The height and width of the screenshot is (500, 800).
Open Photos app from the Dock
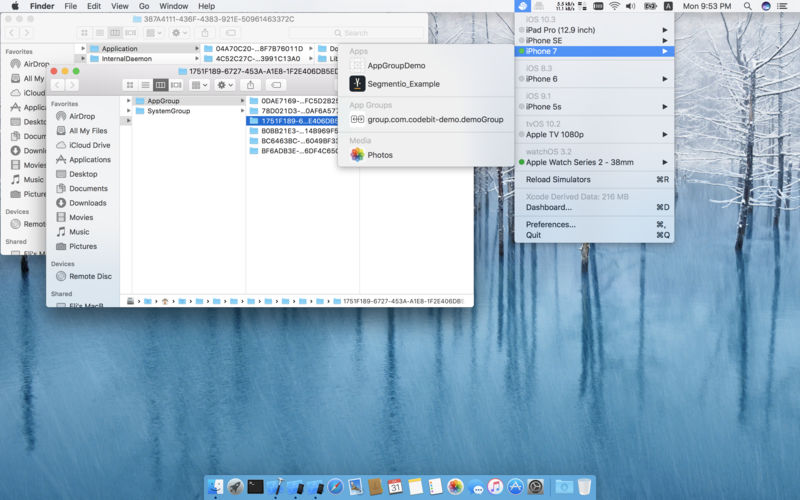(x=455, y=487)
